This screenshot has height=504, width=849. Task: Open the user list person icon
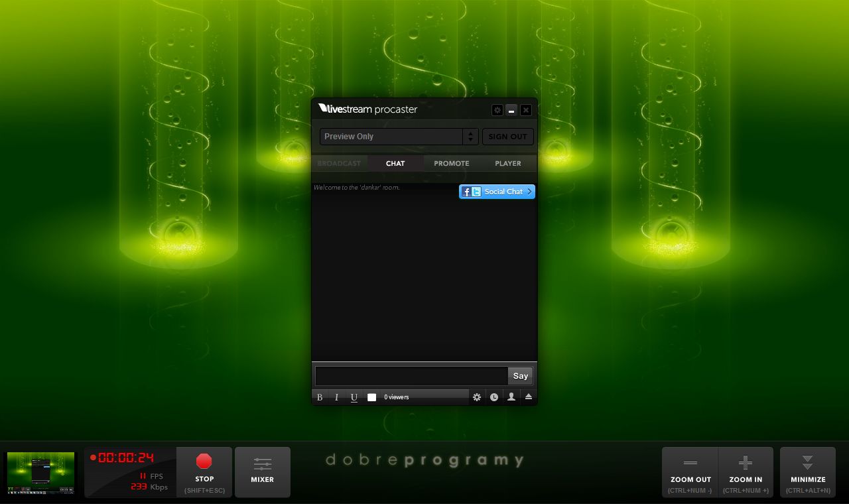[x=511, y=397]
